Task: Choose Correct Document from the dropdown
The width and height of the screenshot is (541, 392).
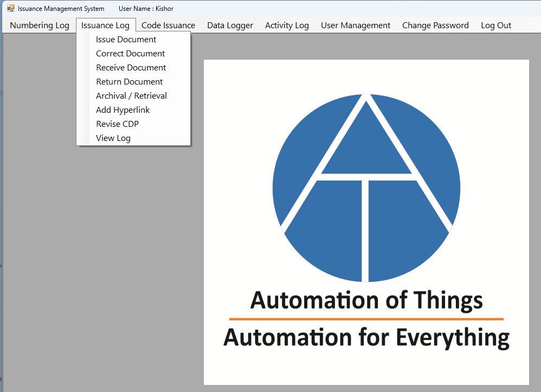Action: 133,54
